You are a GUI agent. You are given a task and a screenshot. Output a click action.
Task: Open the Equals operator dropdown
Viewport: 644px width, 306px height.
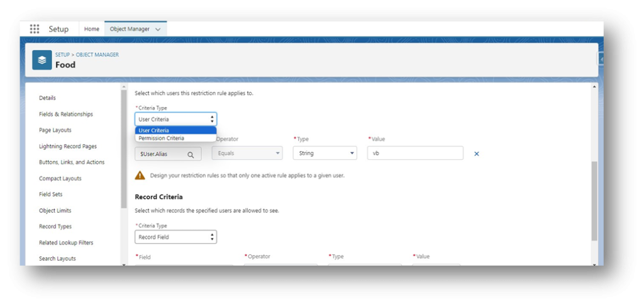[x=247, y=154]
